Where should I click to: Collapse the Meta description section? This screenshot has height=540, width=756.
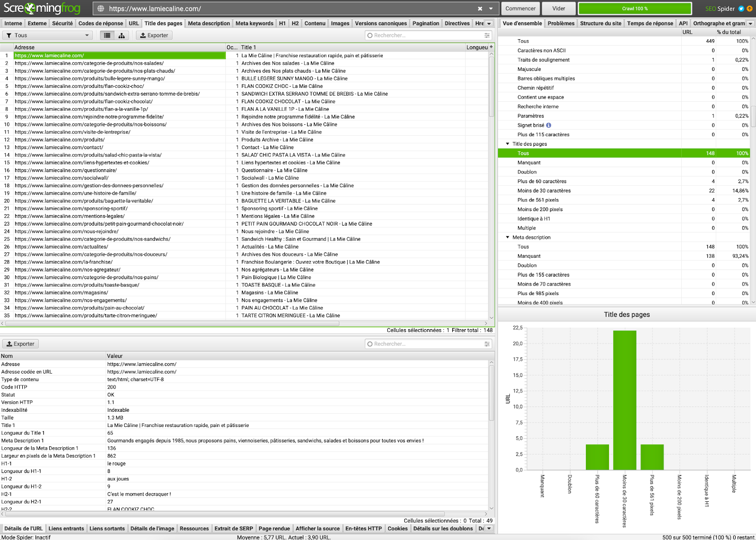(x=507, y=237)
